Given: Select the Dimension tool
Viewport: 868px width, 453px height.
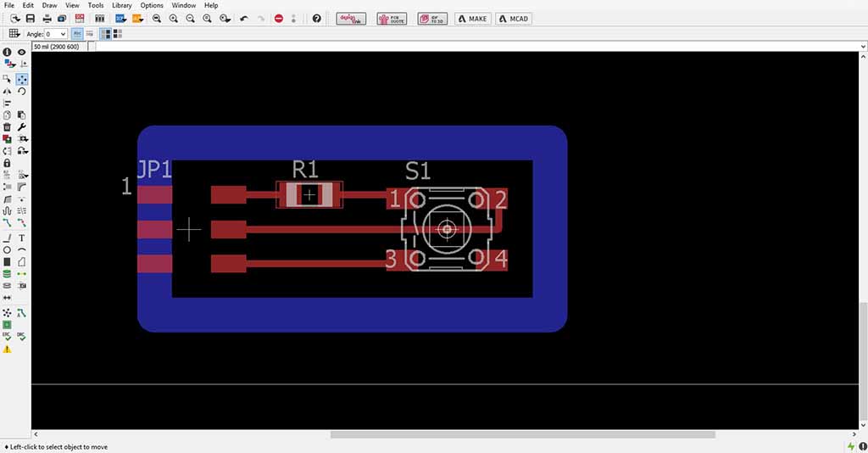Looking at the screenshot, I should coord(7,298).
